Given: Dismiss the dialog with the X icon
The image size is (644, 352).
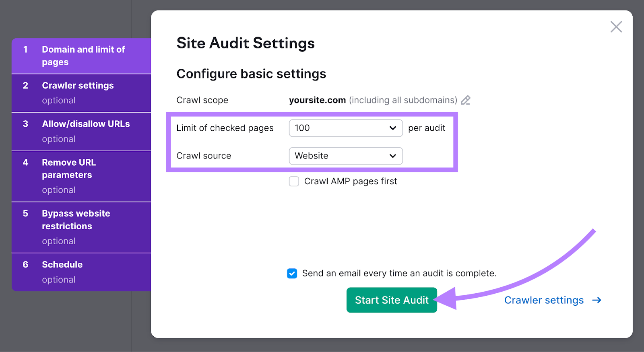Looking at the screenshot, I should coord(616,27).
